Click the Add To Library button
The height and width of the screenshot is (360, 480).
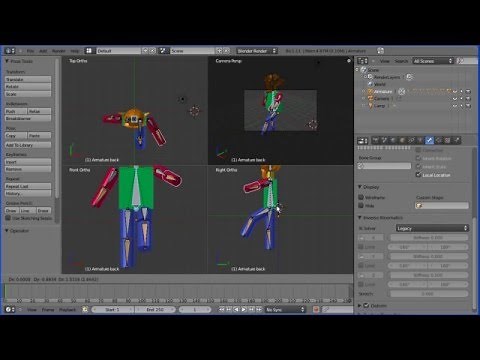point(28,145)
